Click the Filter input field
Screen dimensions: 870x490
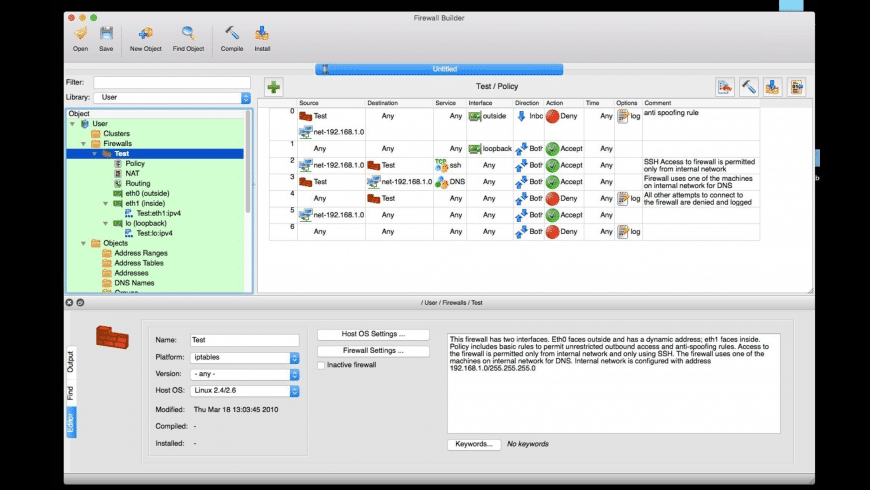(172, 82)
